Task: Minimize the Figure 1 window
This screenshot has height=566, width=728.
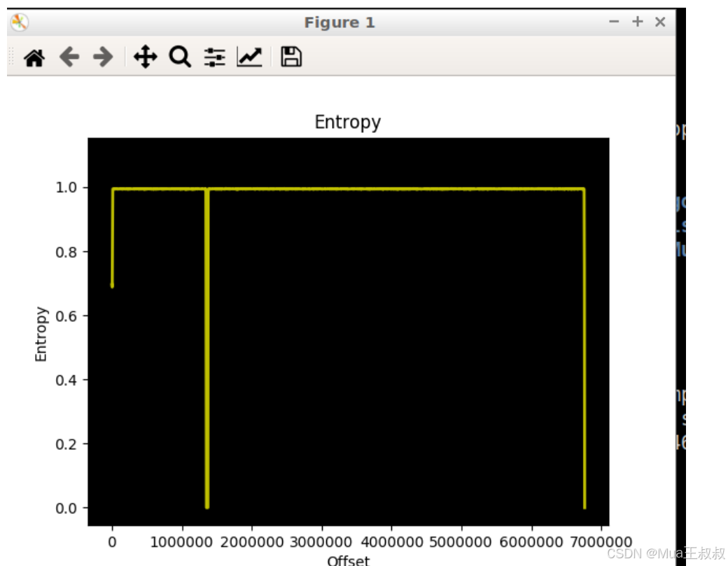Action: pyautogui.click(x=614, y=22)
